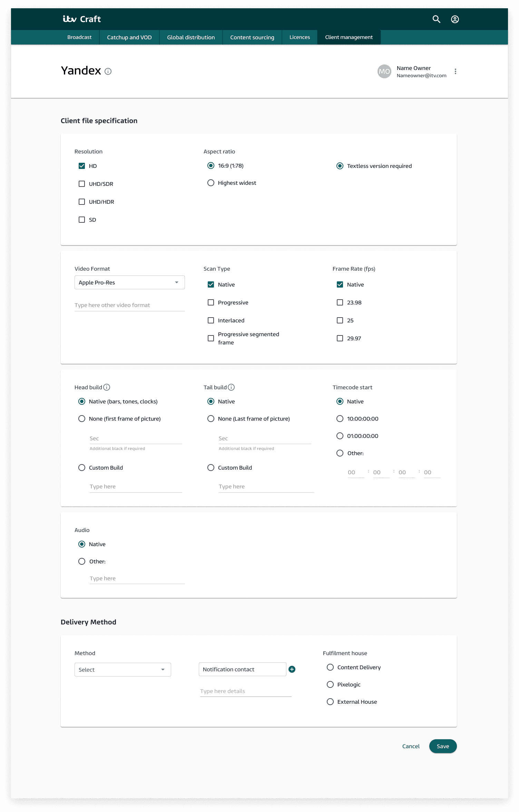Select Head build Native (bars, tones, clocks)
The width and height of the screenshot is (519, 812).
[x=82, y=401]
